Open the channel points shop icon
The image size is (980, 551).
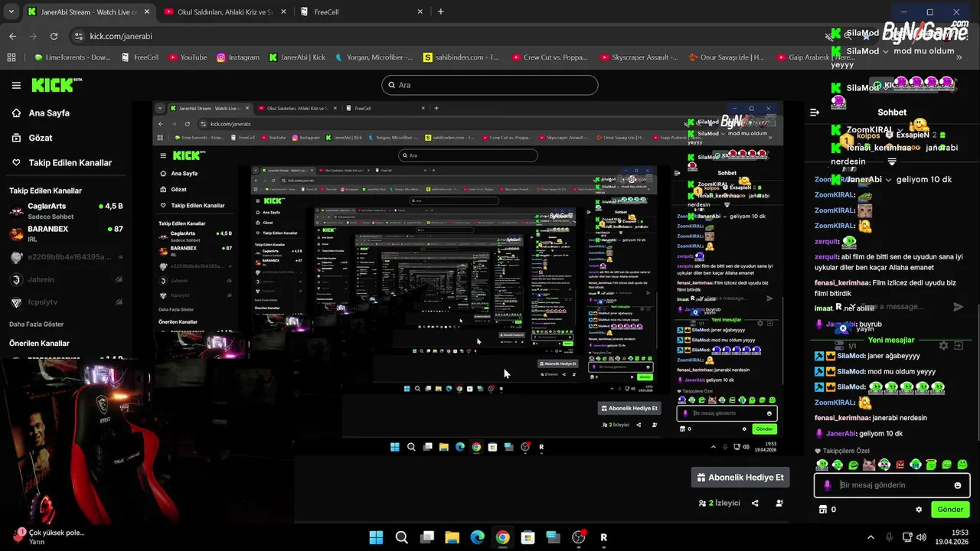click(x=823, y=509)
